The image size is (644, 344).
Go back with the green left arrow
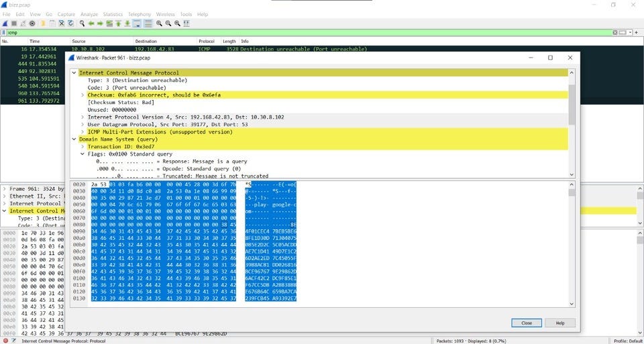point(91,23)
